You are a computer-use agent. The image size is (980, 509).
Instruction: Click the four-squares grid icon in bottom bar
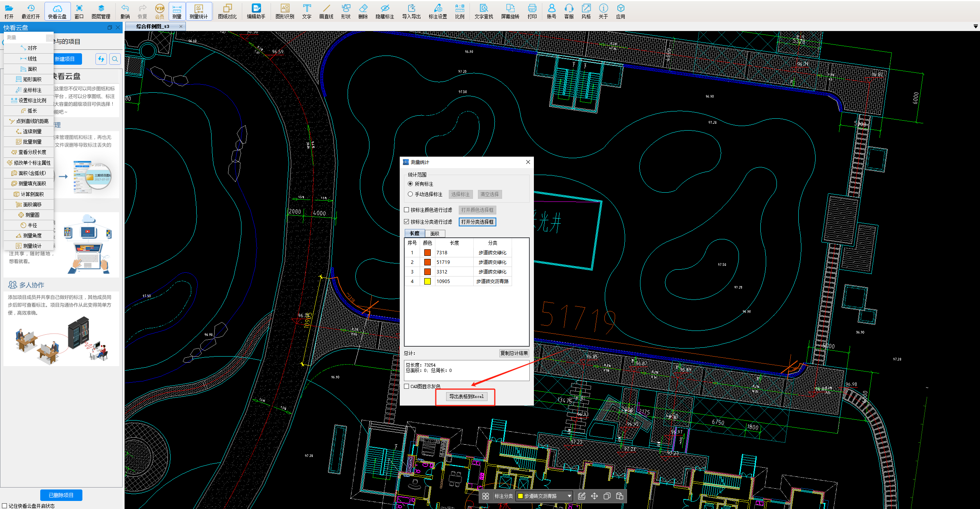486,496
